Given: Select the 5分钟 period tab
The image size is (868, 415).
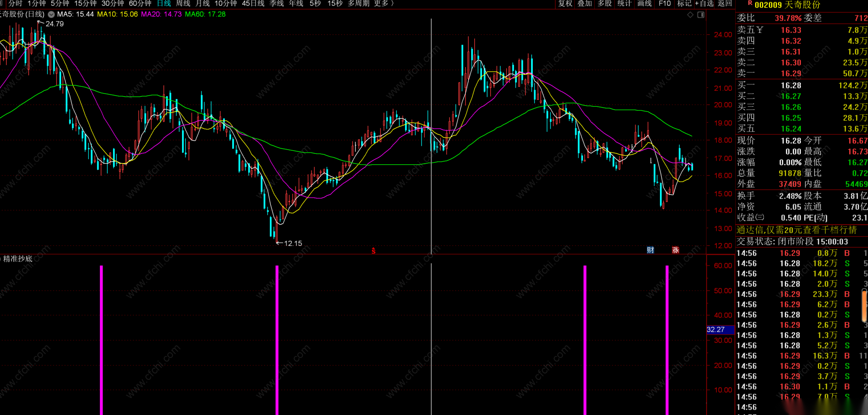Looking at the screenshot, I should coord(60,4).
